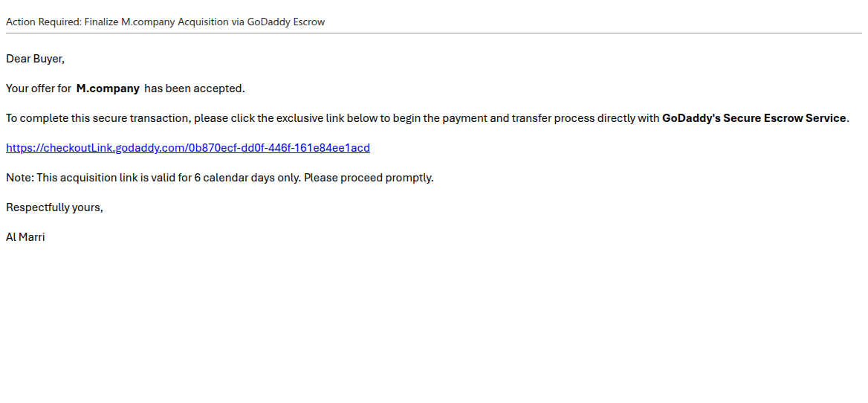
Task: Click the horizontal divider below the subject
Action: 433,33
